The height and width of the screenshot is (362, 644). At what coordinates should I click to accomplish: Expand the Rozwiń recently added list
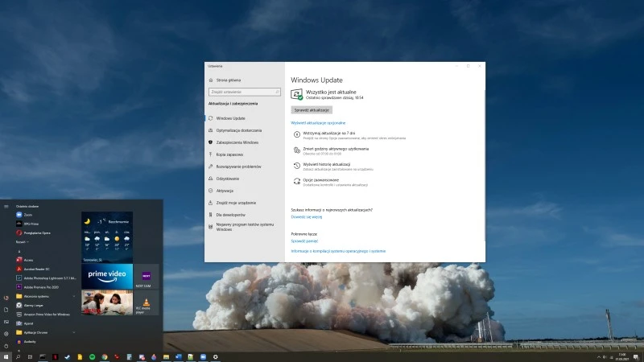[23, 242]
